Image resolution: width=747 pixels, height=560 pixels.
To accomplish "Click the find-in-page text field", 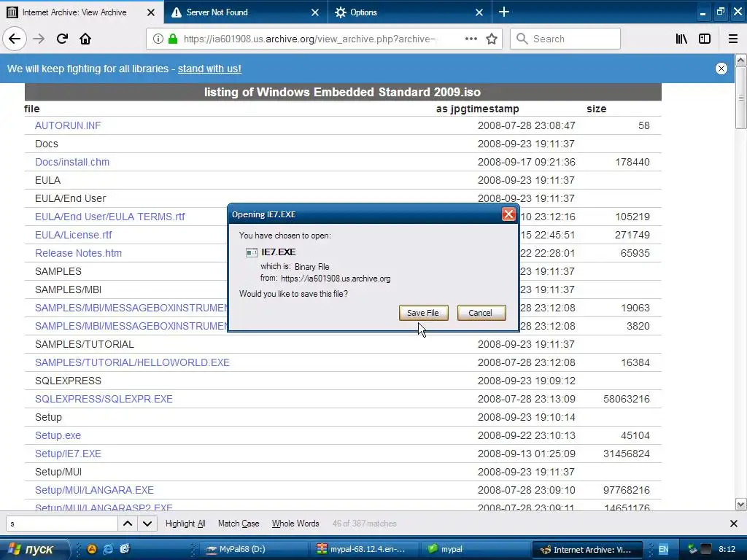I will tap(62, 524).
